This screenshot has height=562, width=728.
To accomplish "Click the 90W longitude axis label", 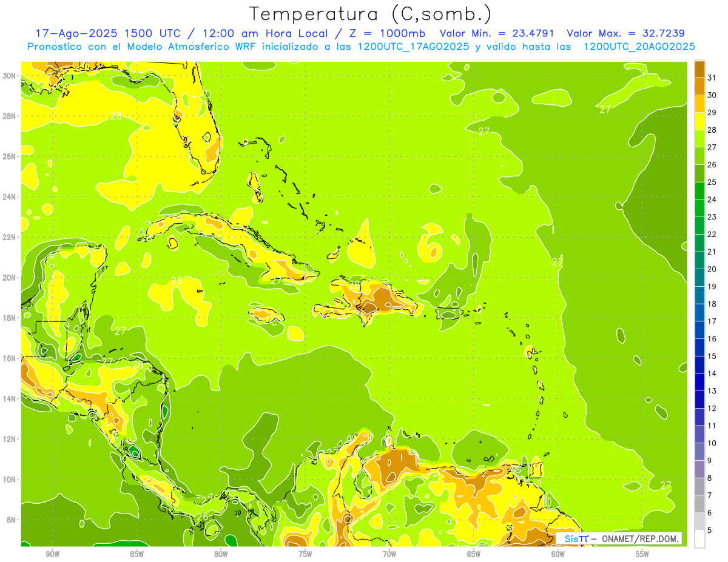I will pos(53,555).
